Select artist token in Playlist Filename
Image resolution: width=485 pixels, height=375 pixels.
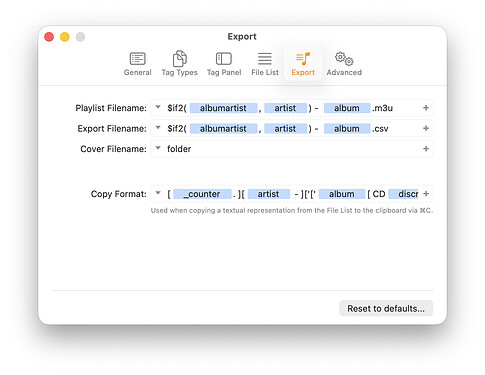click(x=285, y=108)
